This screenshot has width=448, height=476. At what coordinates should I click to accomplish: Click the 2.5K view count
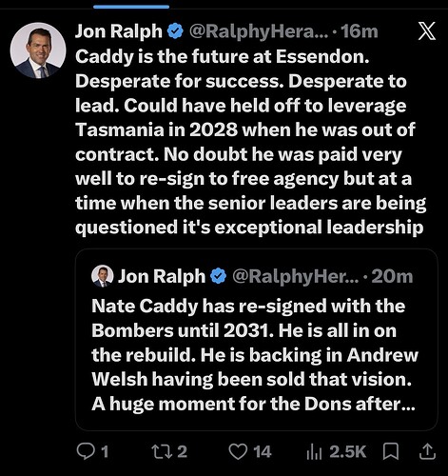[x=348, y=451]
